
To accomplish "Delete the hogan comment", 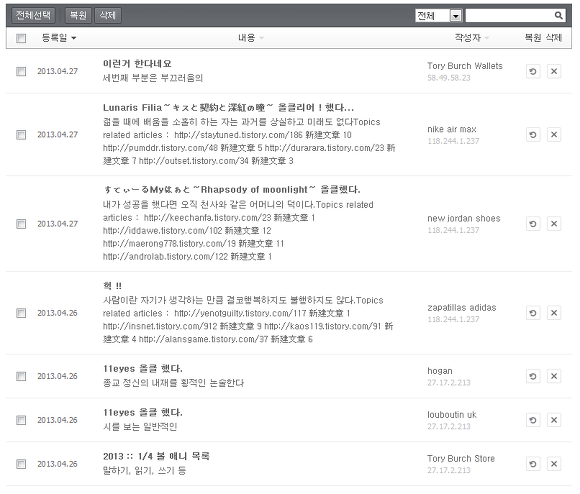I will coord(554,376).
